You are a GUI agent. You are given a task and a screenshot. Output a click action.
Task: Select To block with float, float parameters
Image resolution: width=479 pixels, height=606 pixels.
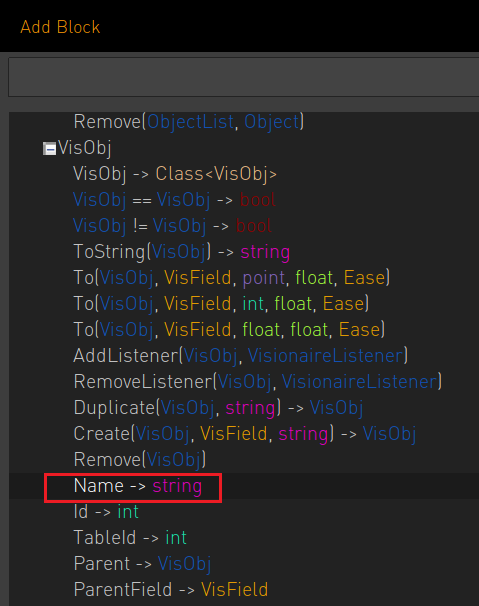tap(229, 330)
